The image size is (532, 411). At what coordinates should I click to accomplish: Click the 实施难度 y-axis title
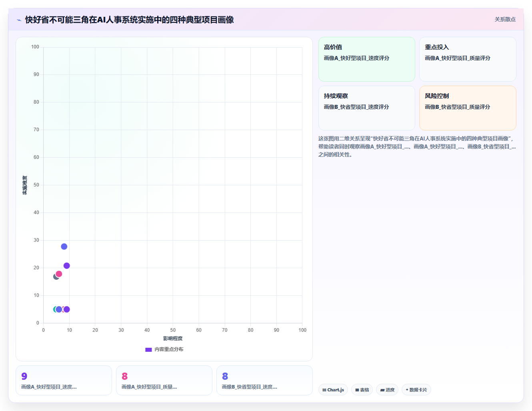pyautogui.click(x=25, y=185)
